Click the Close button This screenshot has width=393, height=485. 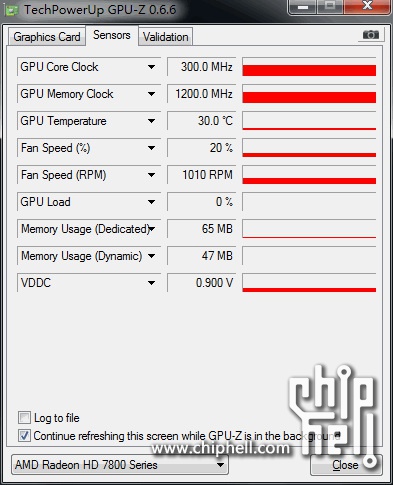coord(346,465)
